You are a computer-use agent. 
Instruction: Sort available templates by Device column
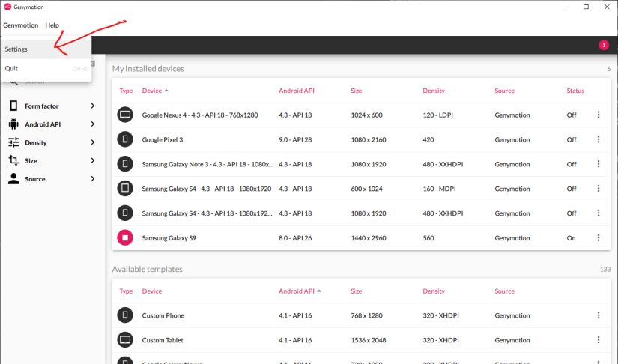(x=152, y=291)
